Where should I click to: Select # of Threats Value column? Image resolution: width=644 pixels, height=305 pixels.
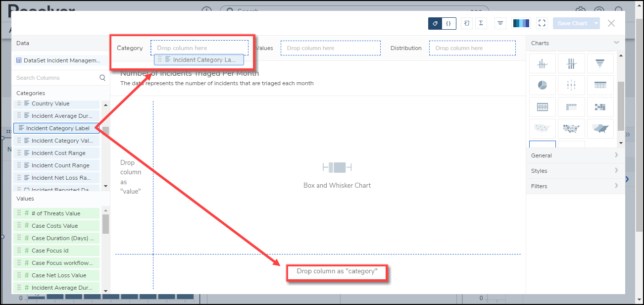(56, 213)
